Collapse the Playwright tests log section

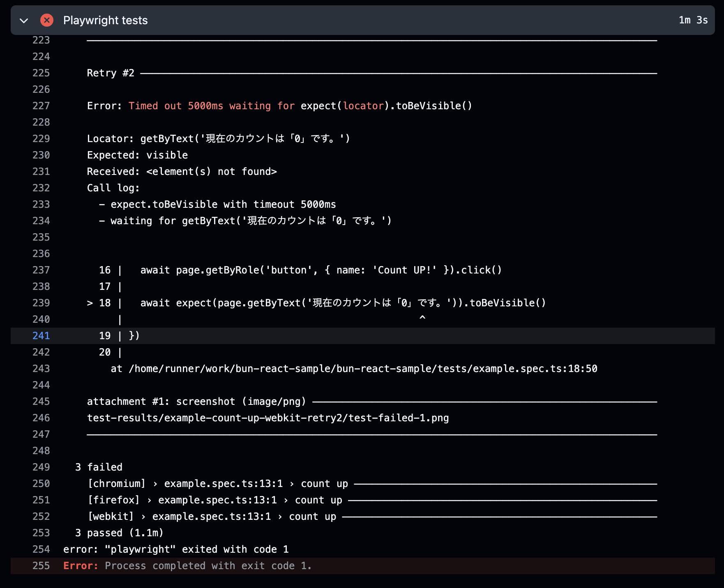pyautogui.click(x=23, y=20)
